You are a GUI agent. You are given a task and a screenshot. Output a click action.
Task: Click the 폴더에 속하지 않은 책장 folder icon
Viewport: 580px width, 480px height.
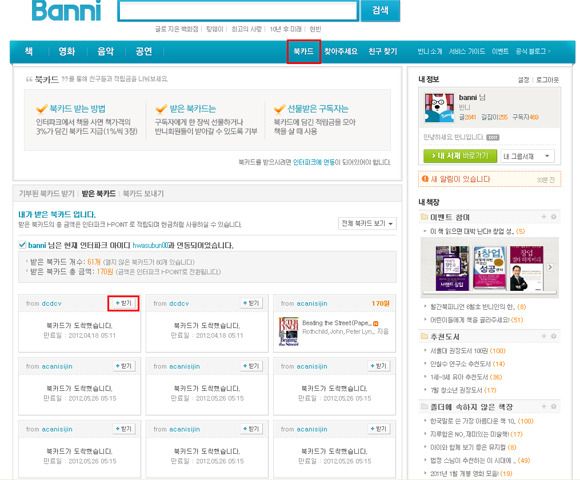coord(424,406)
